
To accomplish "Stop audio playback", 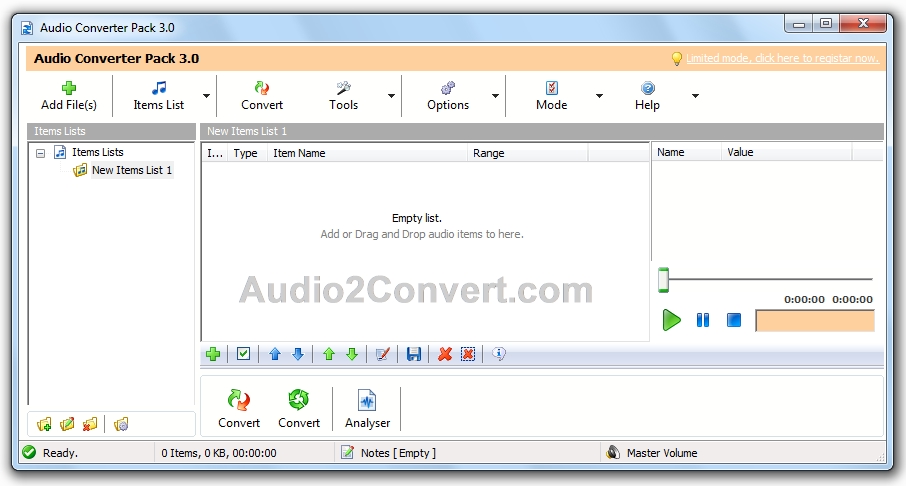I will (734, 320).
